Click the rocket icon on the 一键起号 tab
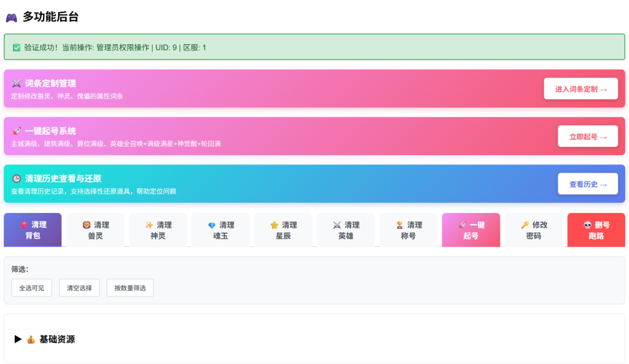The image size is (629, 364). (x=462, y=225)
